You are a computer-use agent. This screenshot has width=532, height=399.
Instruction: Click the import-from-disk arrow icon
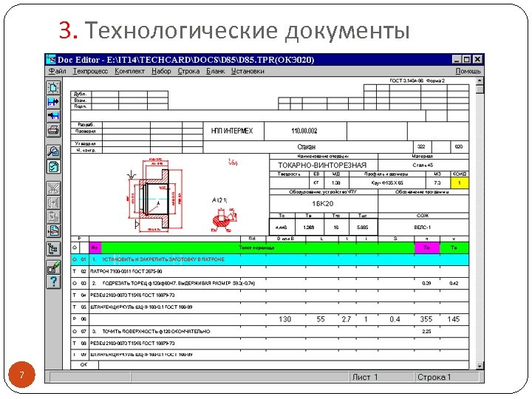53,117
